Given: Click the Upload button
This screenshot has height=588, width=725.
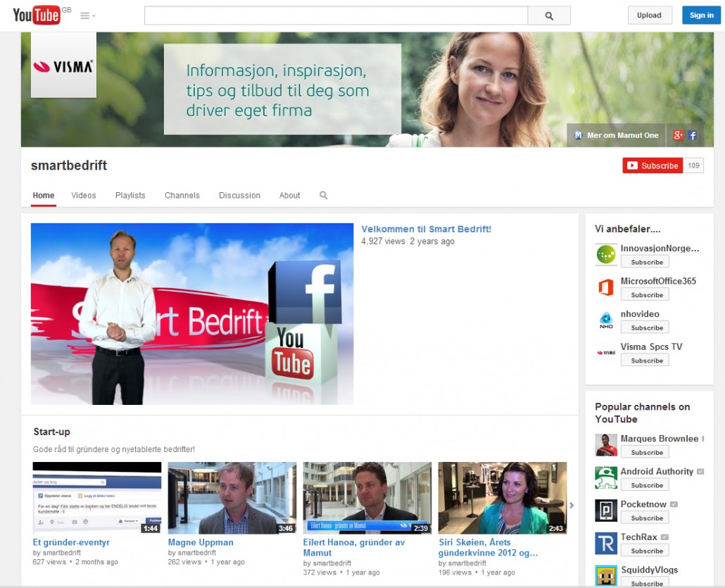Looking at the screenshot, I should pos(649,15).
